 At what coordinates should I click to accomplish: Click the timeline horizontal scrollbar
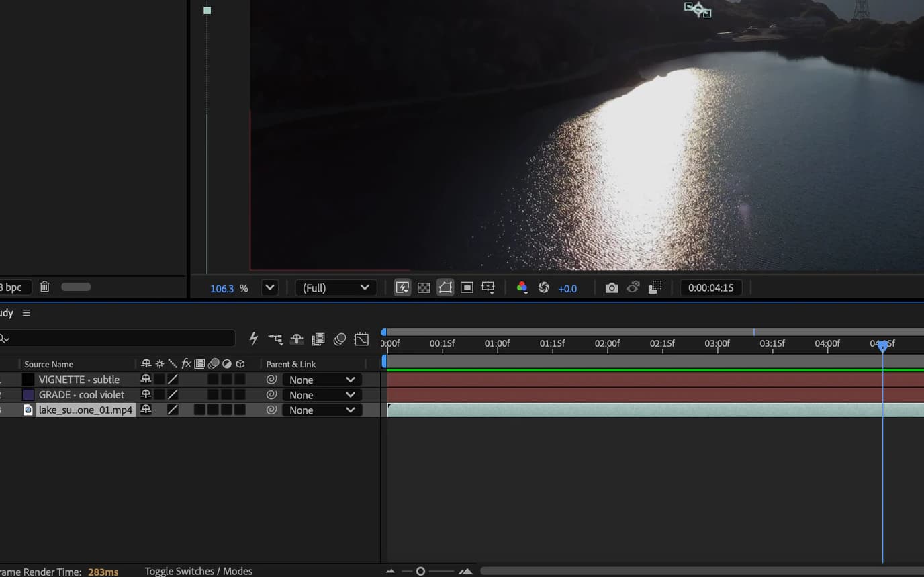pyautogui.click(x=702, y=571)
